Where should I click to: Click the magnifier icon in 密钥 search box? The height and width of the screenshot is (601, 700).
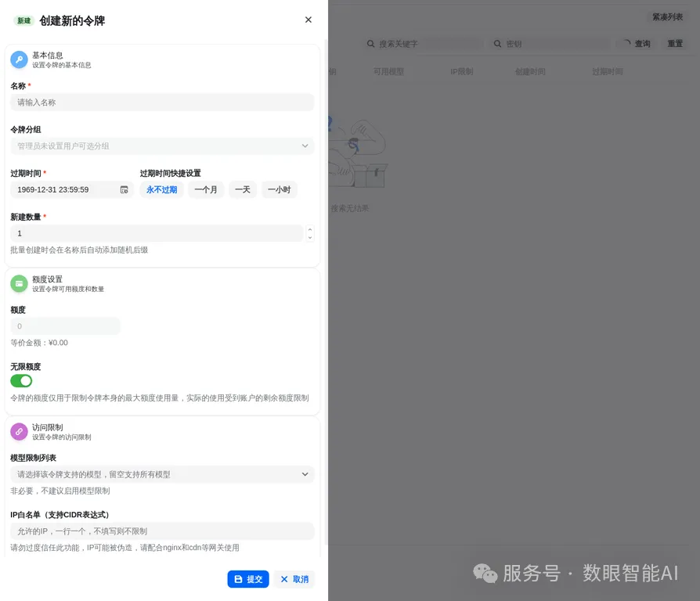coord(497,44)
